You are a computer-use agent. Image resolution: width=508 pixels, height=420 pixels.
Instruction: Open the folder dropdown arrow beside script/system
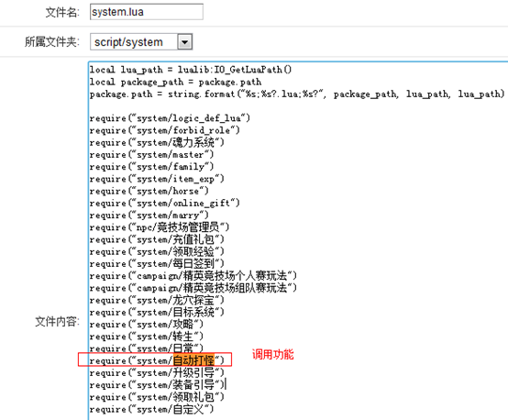[184, 42]
